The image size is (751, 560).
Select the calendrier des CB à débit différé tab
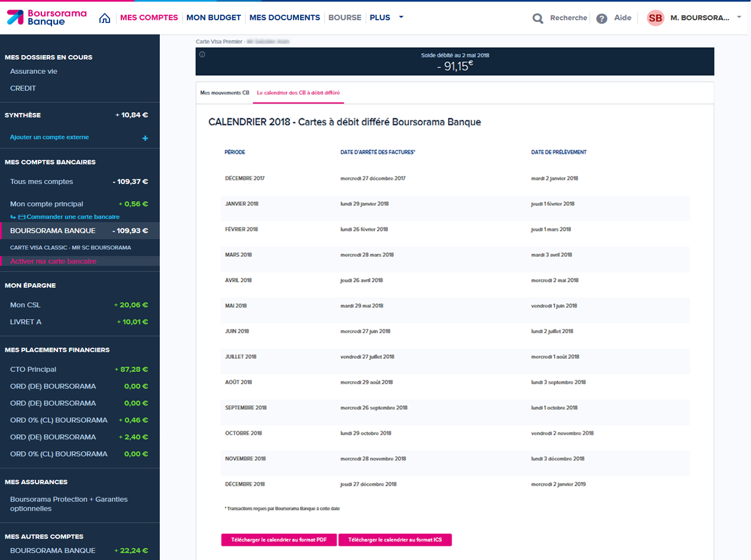click(298, 93)
